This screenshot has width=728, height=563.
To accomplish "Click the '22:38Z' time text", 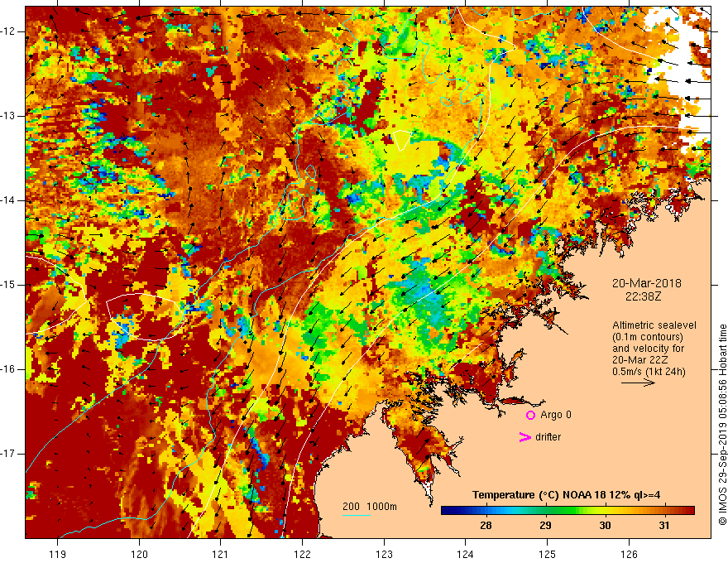I will (643, 296).
